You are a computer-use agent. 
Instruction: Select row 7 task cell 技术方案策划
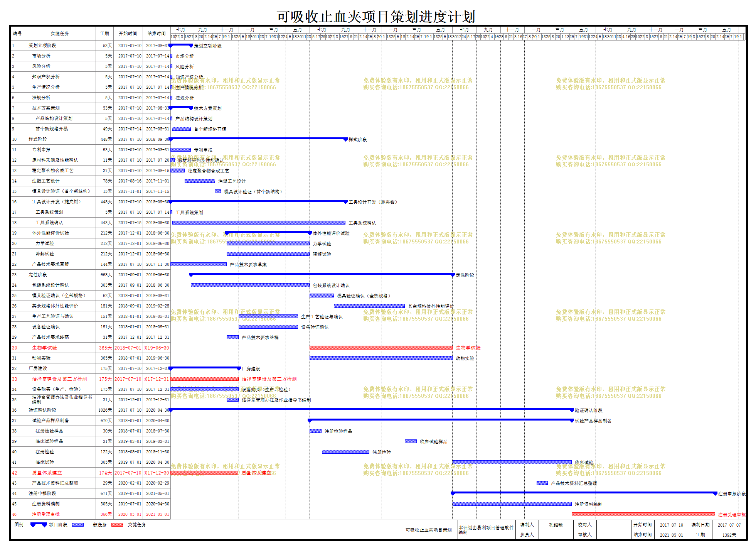pos(60,108)
